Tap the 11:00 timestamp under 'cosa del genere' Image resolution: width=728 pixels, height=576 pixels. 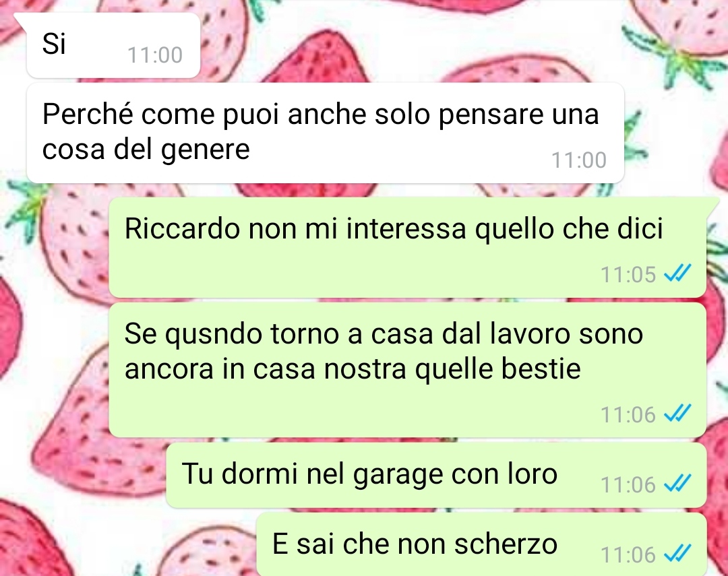point(578,160)
